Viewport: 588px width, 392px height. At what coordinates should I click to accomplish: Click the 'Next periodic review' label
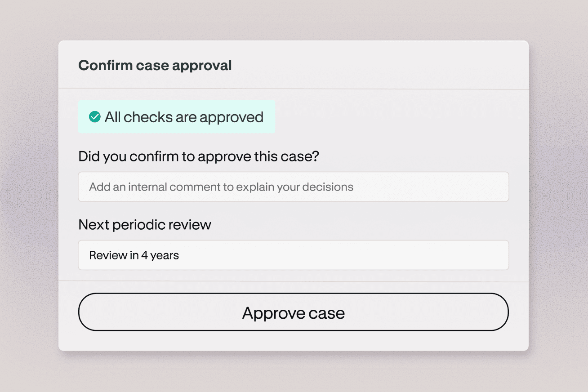click(145, 224)
